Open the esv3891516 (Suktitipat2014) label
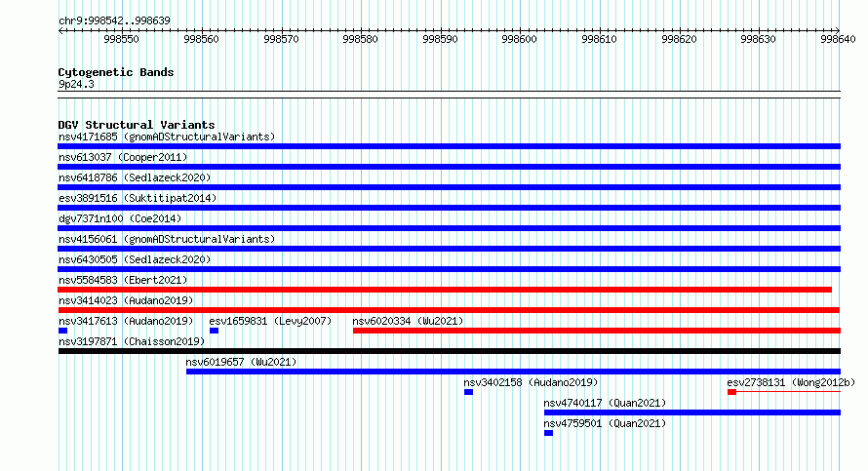The height and width of the screenshot is (471, 868). pyautogui.click(x=138, y=198)
